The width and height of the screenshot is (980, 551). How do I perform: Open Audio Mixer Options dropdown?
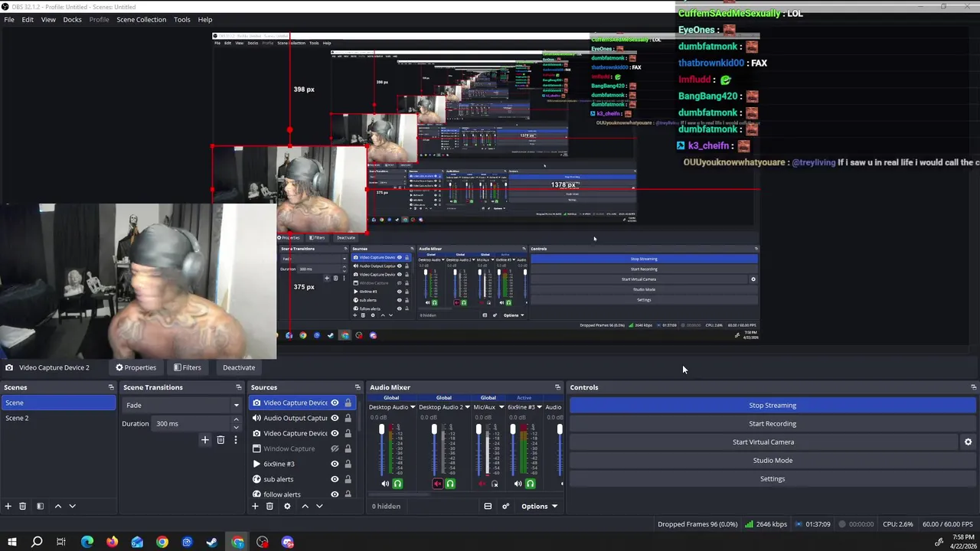tap(539, 506)
